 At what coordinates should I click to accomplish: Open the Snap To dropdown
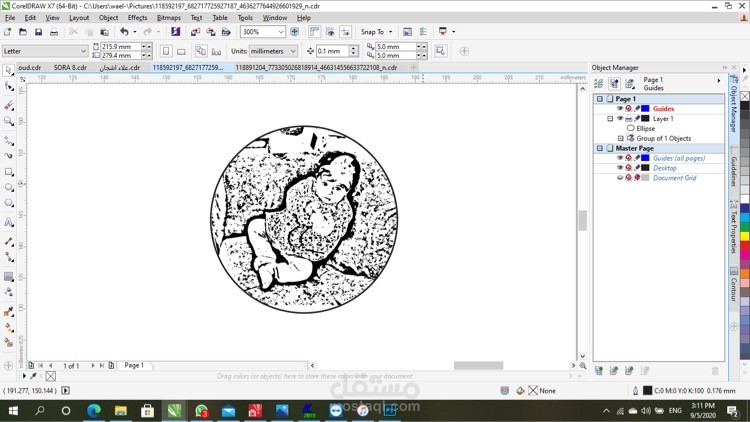390,32
